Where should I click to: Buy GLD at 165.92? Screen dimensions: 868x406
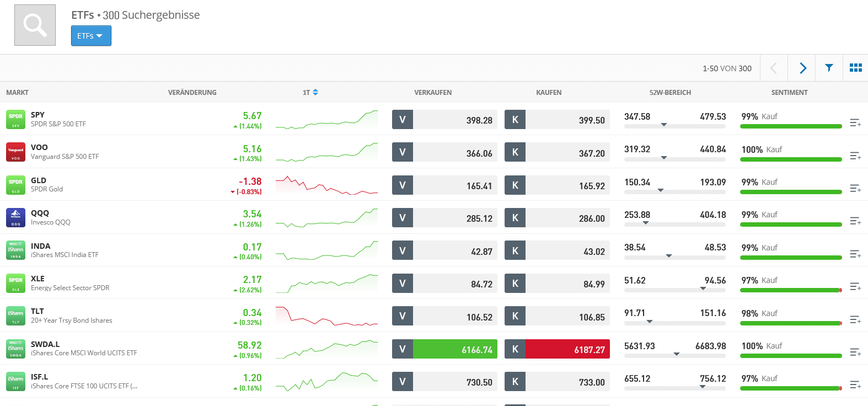[x=557, y=185]
